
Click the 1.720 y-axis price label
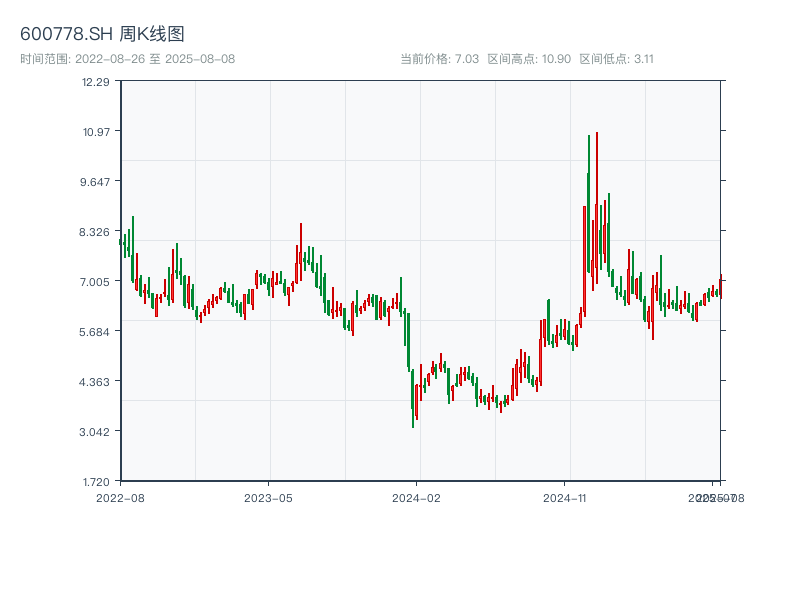[96, 481]
